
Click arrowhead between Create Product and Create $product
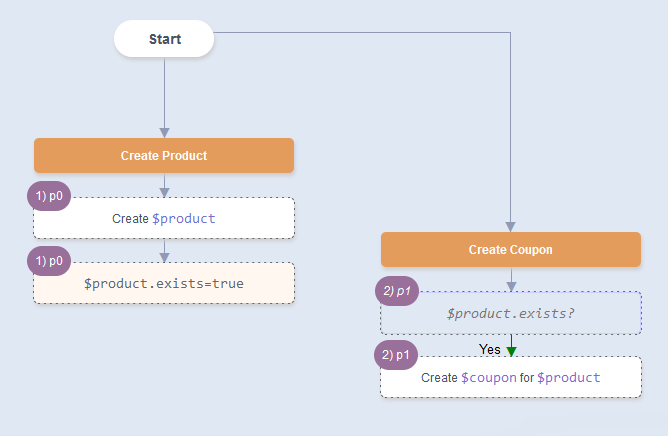164,191
